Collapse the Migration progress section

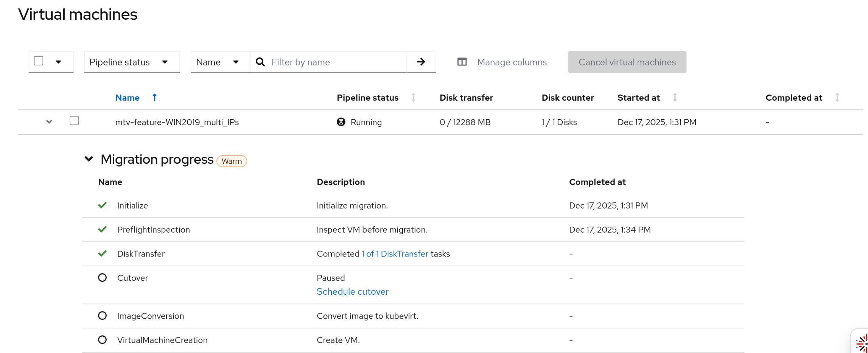pyautogui.click(x=89, y=159)
